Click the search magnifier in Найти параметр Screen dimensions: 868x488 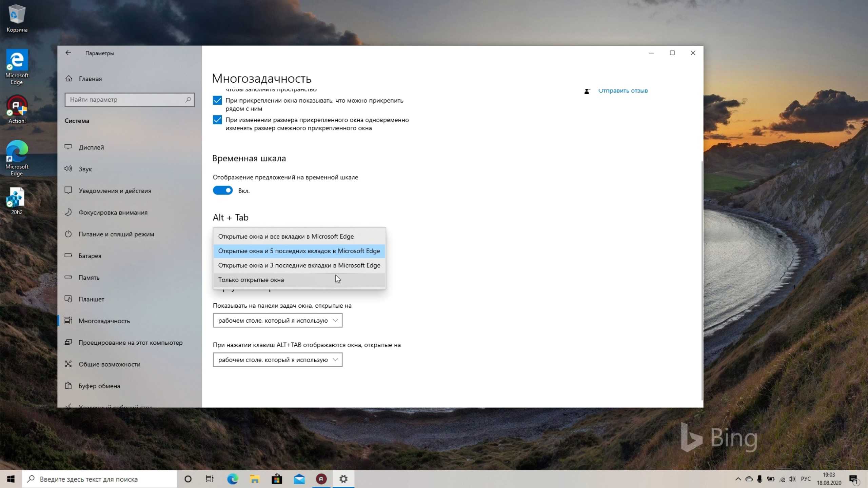188,100
